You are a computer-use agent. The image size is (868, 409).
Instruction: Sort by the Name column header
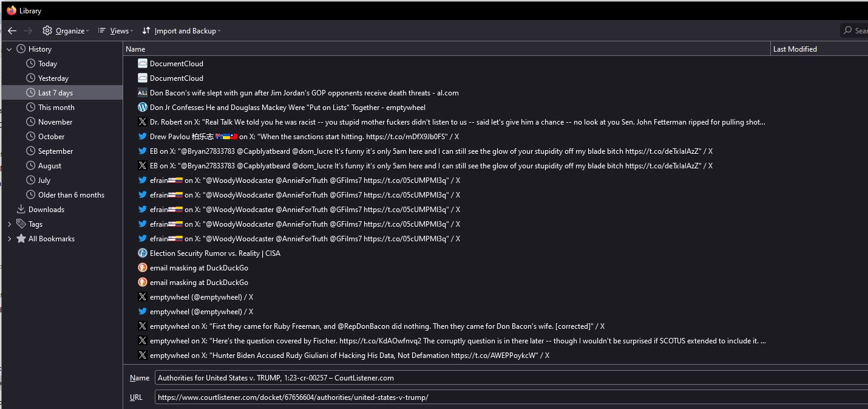pyautogui.click(x=446, y=49)
